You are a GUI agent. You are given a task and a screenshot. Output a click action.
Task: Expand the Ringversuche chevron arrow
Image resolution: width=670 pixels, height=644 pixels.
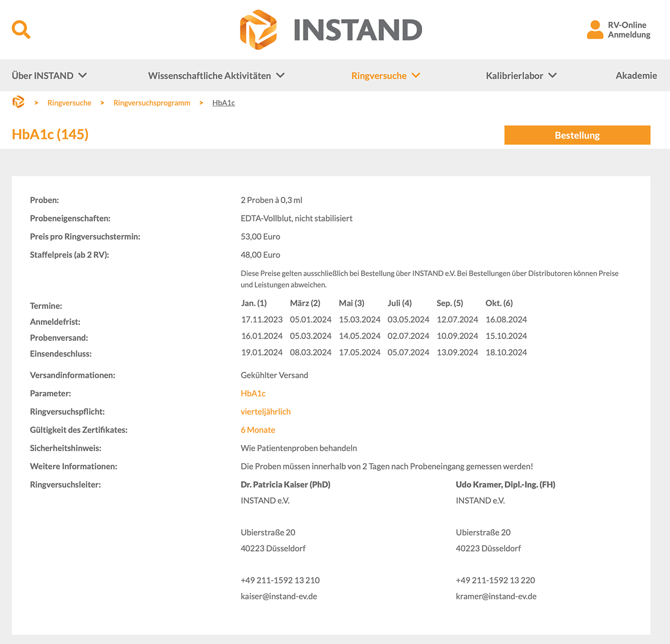click(416, 76)
